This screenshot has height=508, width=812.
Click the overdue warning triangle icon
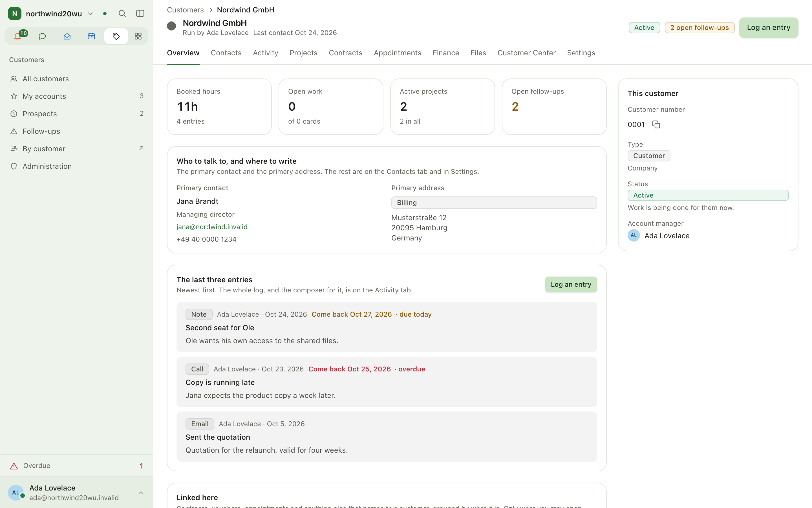(x=14, y=466)
